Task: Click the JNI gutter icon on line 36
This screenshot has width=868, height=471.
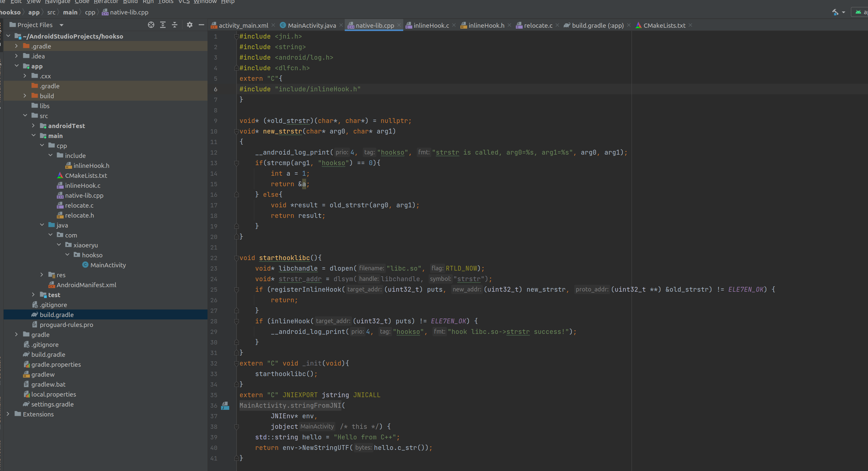Action: click(x=225, y=406)
